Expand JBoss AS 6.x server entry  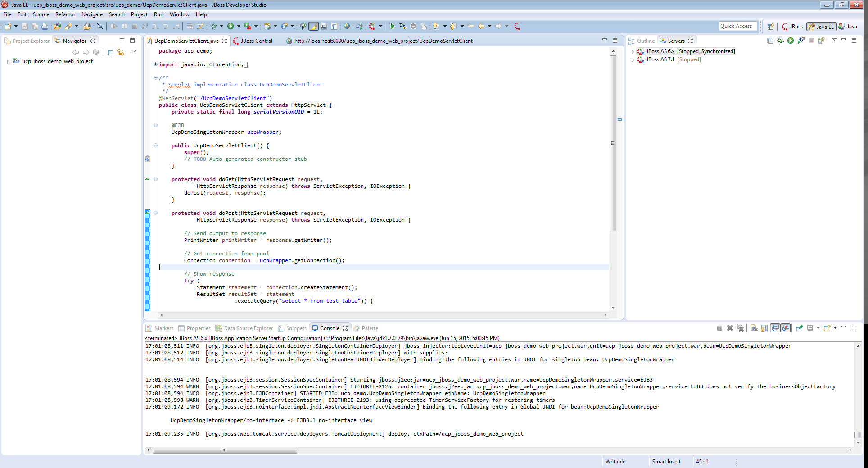633,52
